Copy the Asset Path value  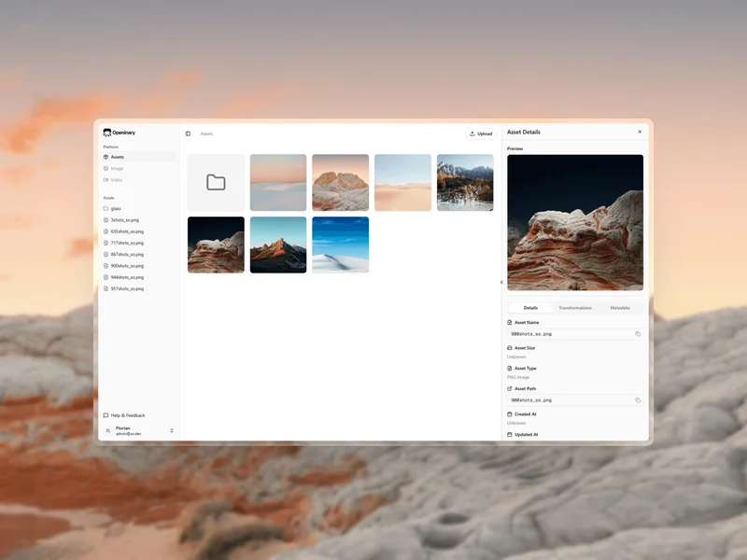tap(638, 399)
